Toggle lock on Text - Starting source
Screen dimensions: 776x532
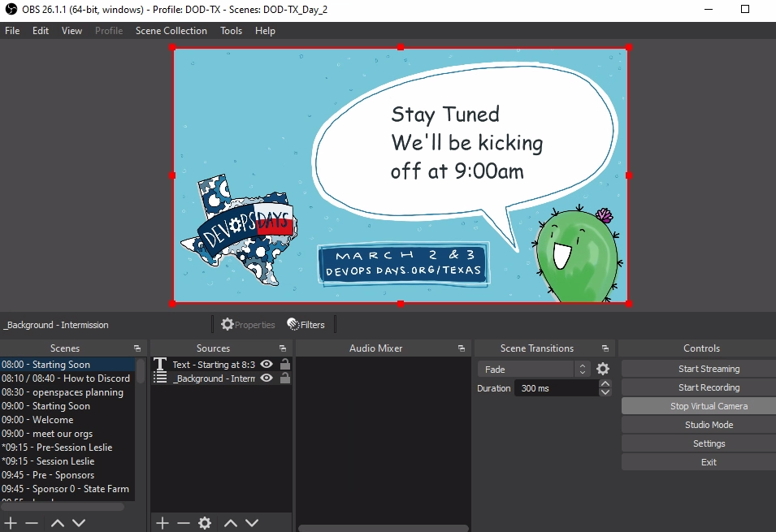coord(285,364)
